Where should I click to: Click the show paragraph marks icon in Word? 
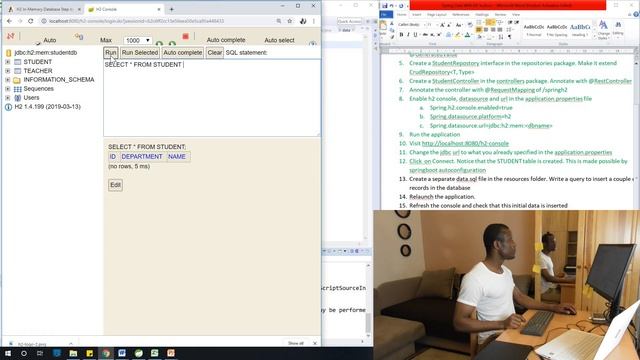[x=509, y=37]
